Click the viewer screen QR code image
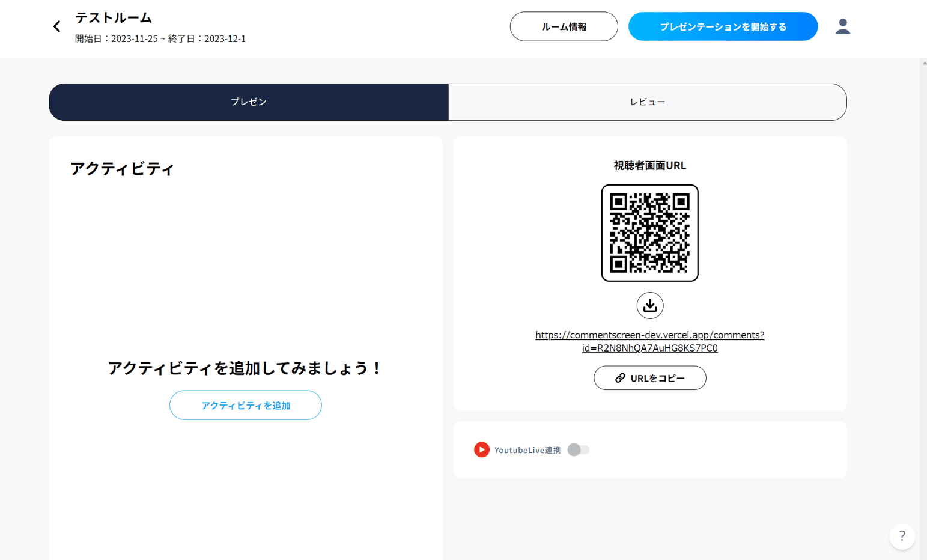 tap(649, 233)
